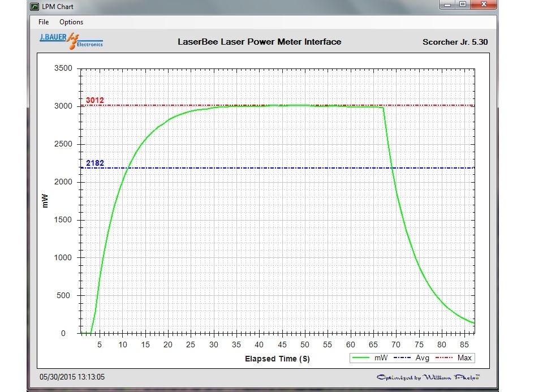This screenshot has width=547, height=392.
Task: Click the 65 seconds x-axis label
Action: (x=373, y=345)
